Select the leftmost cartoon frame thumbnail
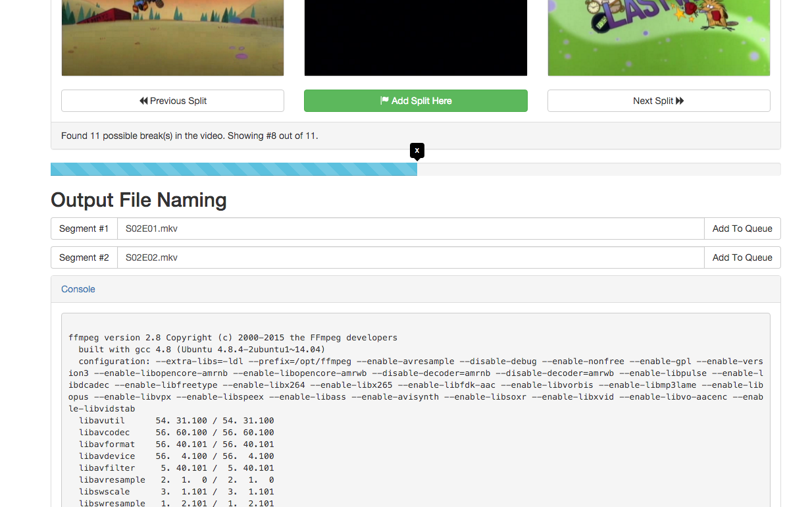 click(x=172, y=36)
